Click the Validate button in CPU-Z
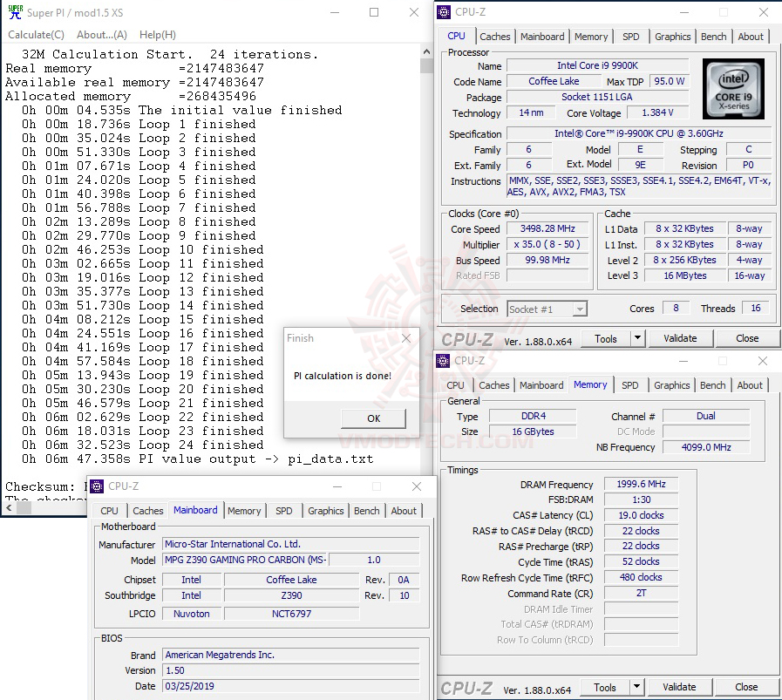The image size is (782, 700). click(680, 338)
